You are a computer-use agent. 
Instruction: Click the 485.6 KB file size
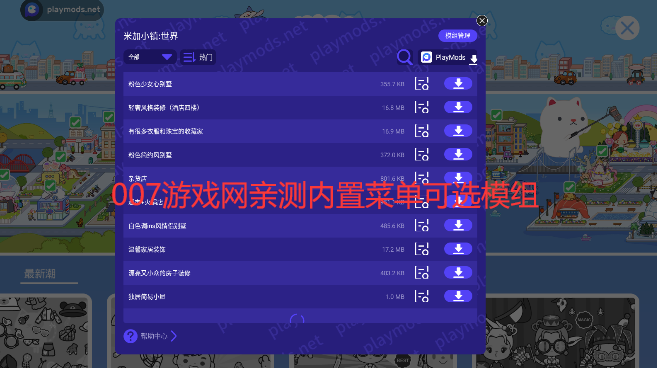pos(392,225)
